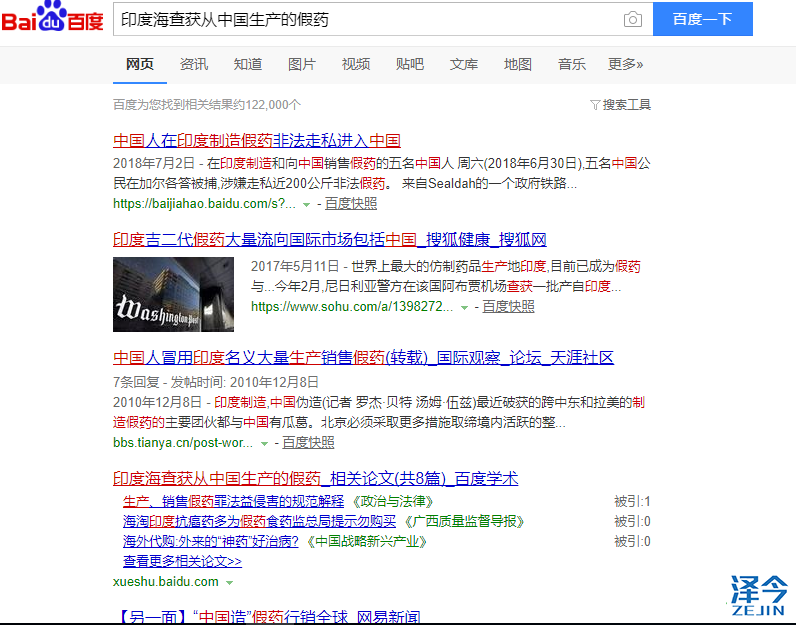
Task: Expand dropdown arrow beside sohu.com URL
Action: click(x=464, y=307)
